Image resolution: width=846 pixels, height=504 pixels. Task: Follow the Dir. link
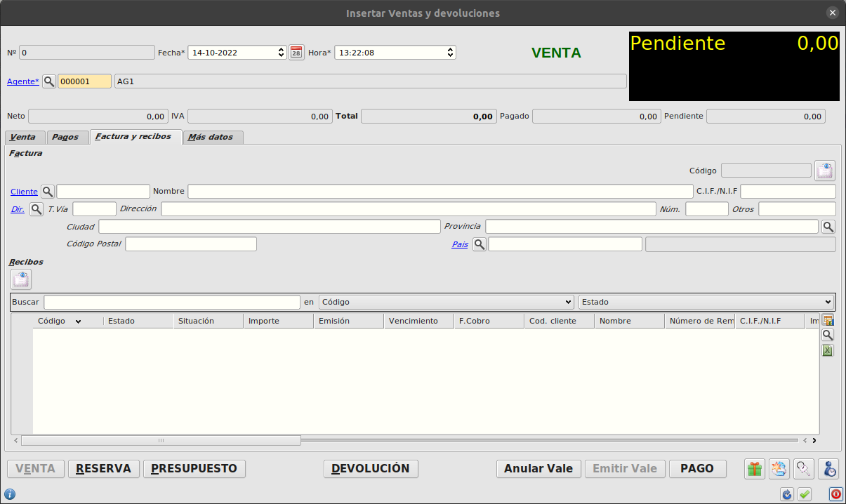point(18,209)
